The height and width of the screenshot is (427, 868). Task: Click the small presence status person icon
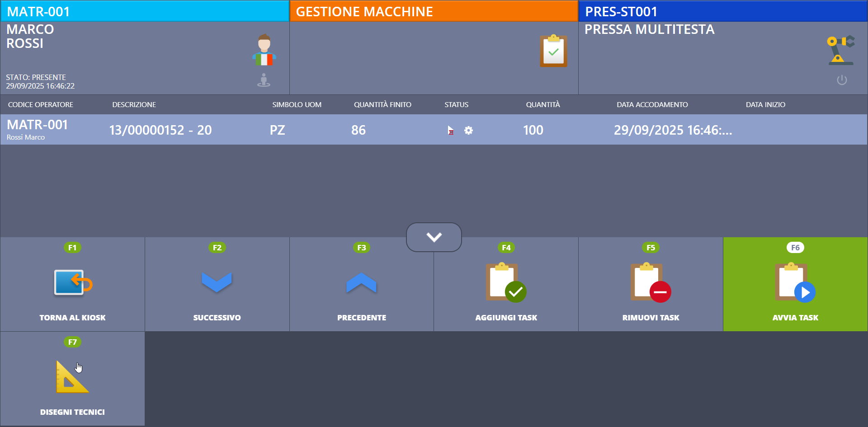click(264, 80)
